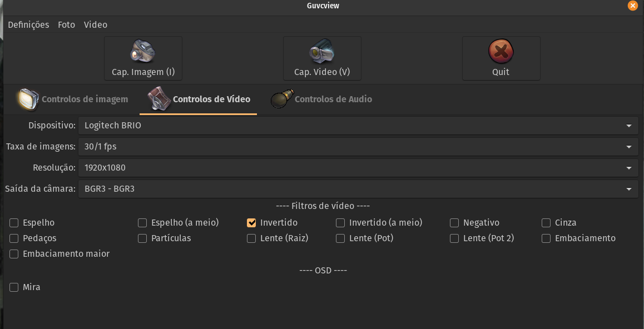
Task: Enable the Embaciamento filter checkbox
Action: (x=546, y=238)
